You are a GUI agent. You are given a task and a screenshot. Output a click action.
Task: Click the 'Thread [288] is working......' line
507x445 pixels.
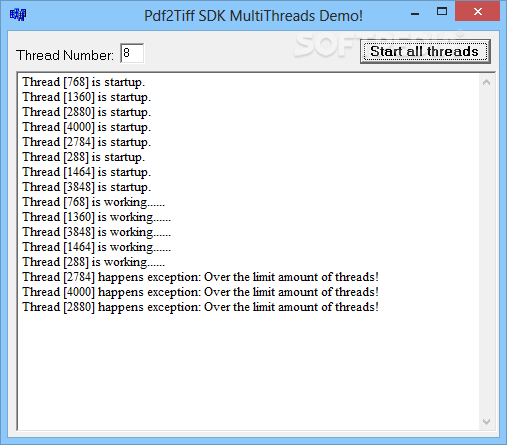94,262
